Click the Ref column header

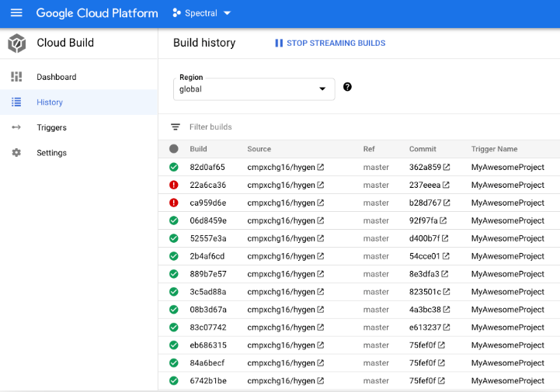click(x=369, y=149)
